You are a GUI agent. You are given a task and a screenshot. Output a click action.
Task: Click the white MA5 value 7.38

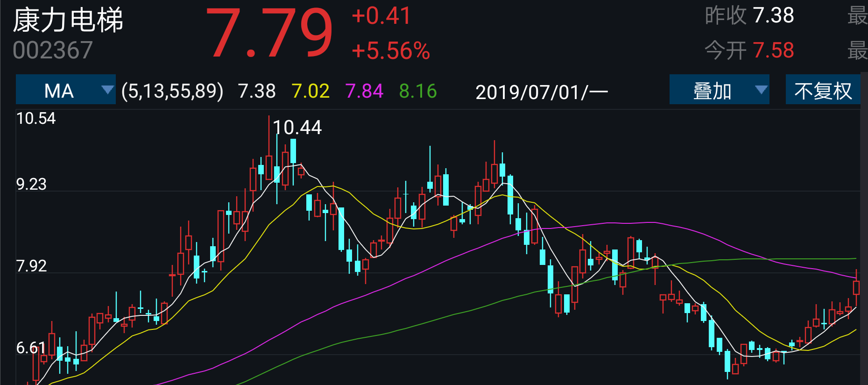pyautogui.click(x=257, y=91)
